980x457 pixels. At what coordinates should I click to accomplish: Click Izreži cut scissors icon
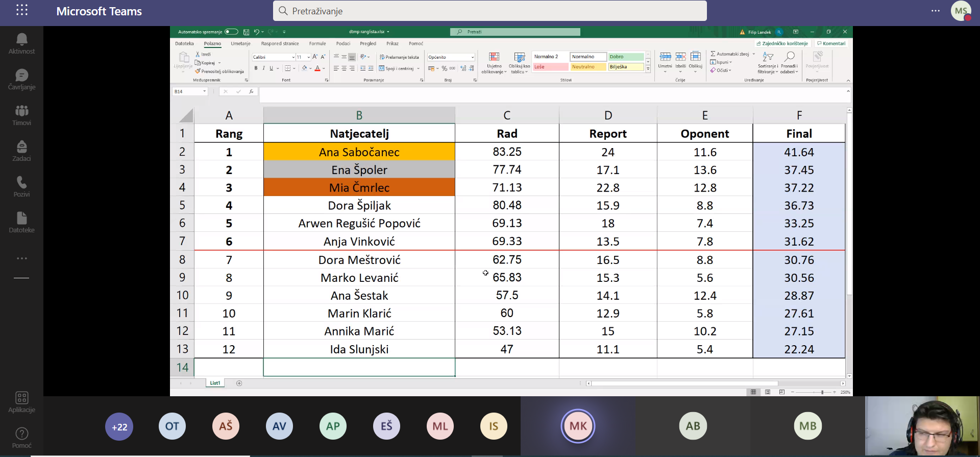(198, 54)
